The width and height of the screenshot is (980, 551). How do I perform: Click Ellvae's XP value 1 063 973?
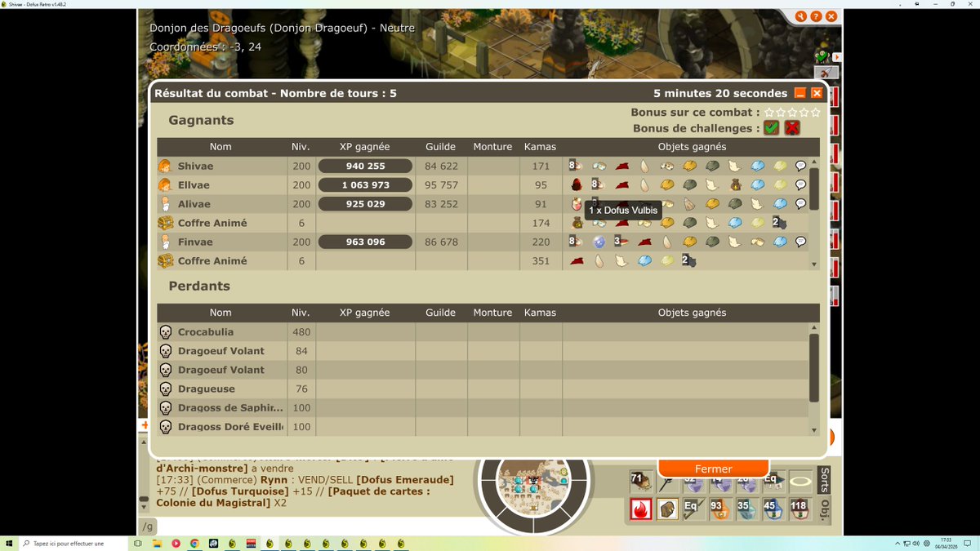[x=365, y=185]
